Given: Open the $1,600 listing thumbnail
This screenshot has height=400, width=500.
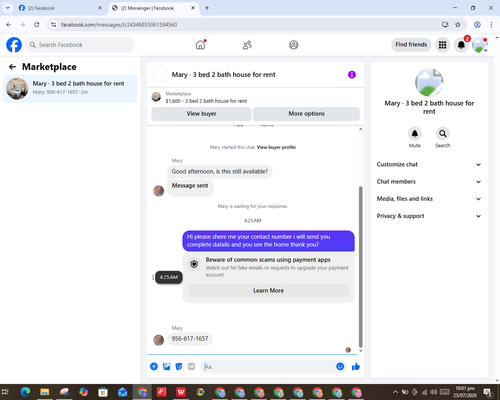Looking at the screenshot, I should [156, 97].
